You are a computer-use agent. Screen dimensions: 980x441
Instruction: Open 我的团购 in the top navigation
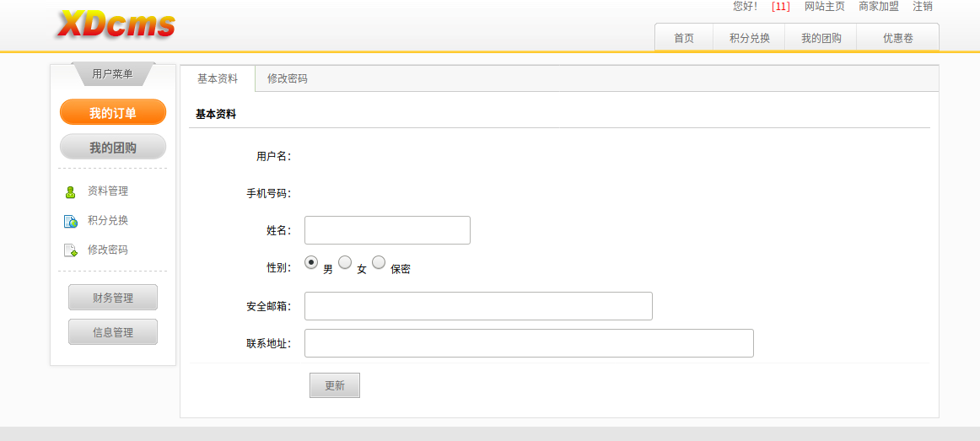(x=821, y=37)
